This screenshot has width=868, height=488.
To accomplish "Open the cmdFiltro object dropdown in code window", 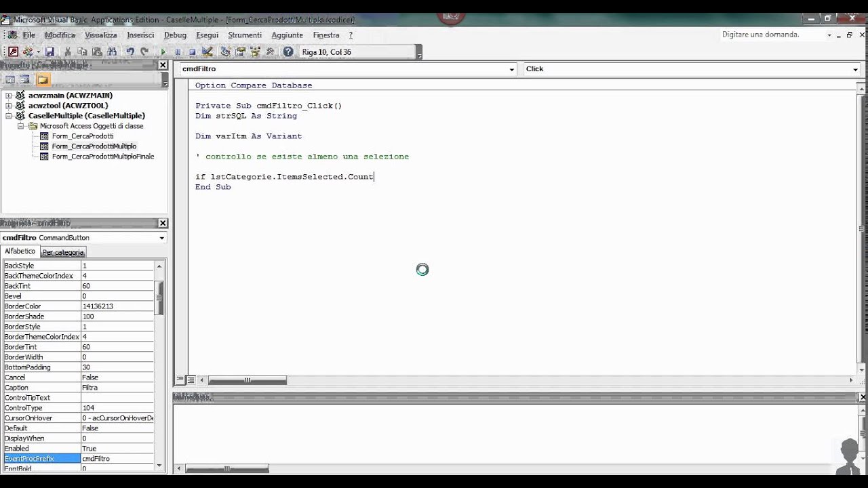I will 512,69.
